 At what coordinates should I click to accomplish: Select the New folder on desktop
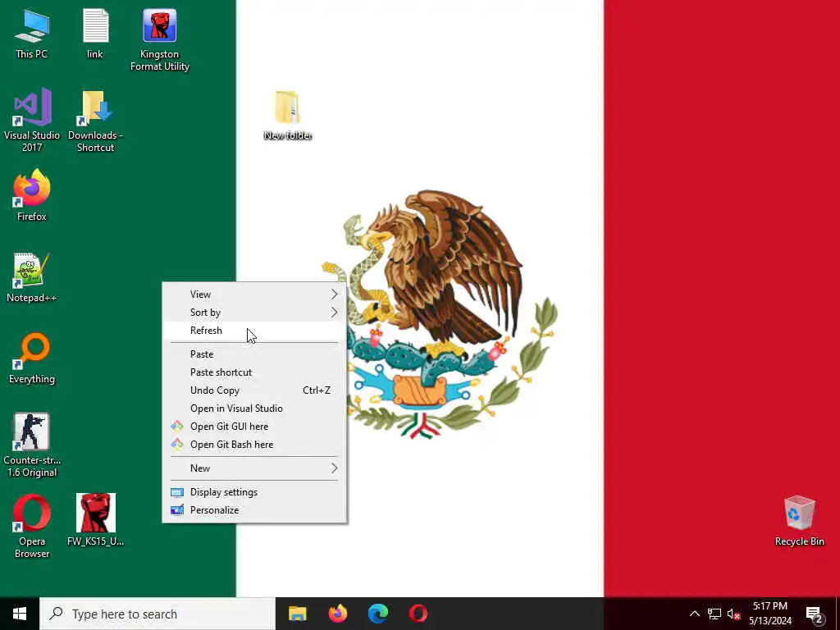[x=287, y=115]
